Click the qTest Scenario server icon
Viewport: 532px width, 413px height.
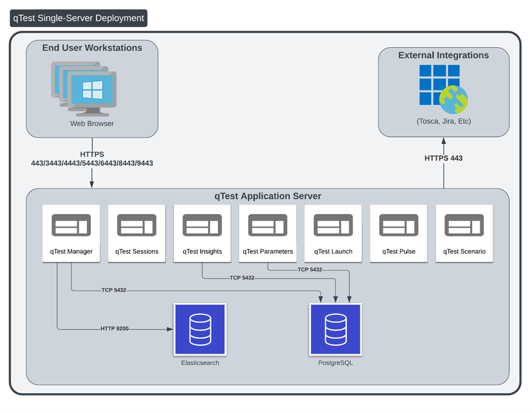pos(464,225)
